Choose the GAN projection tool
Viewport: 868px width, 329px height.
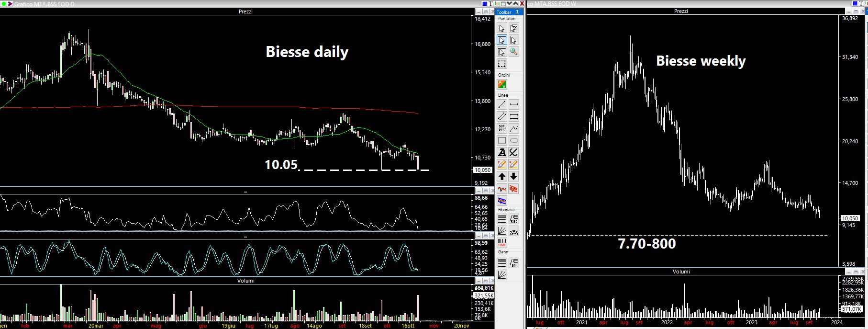513,262
